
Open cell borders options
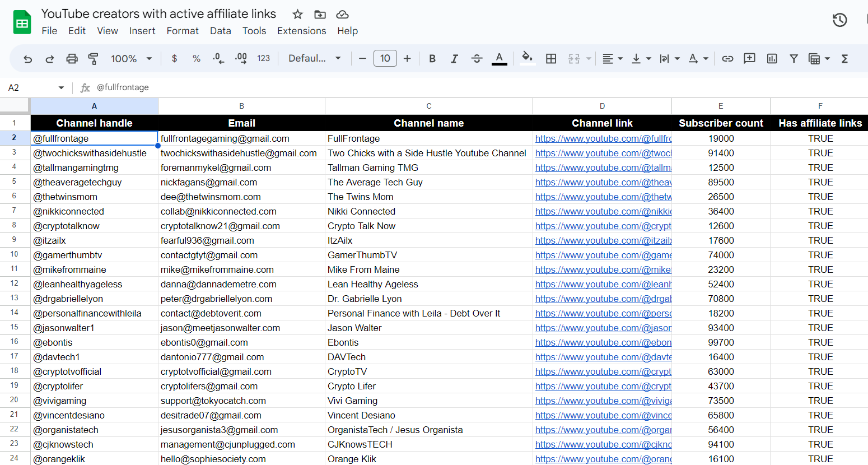(551, 58)
